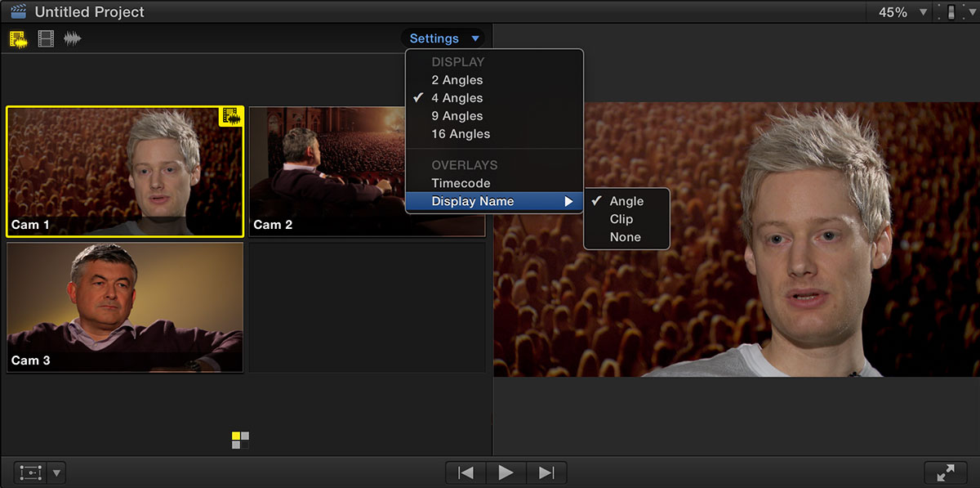The width and height of the screenshot is (980, 488).
Task: Click the Untitled Project title text
Action: [x=90, y=12]
